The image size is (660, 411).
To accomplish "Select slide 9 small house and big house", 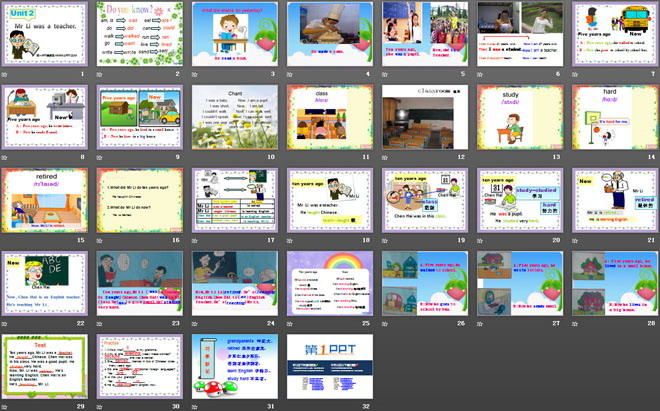I will pyautogui.click(x=140, y=117).
